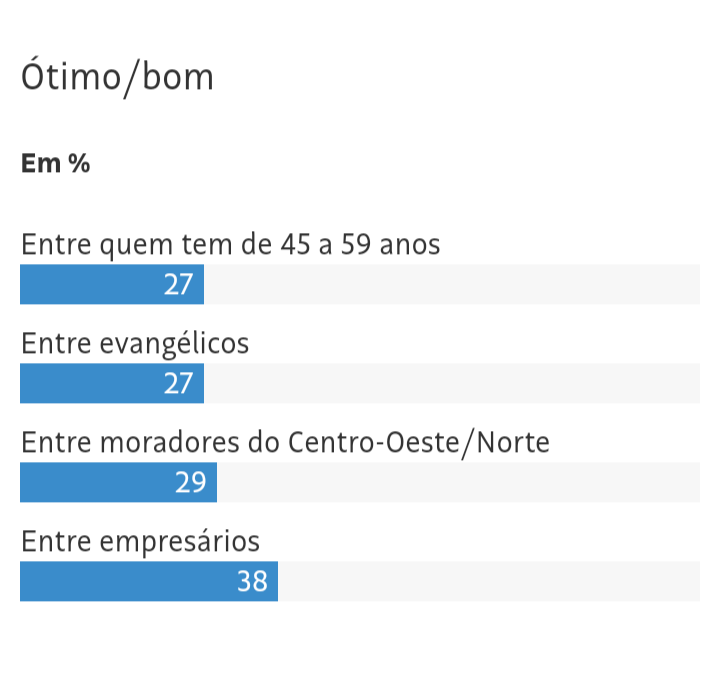Click the value 38 in the empresários bar
The width and height of the screenshot is (720, 689).
(252, 582)
